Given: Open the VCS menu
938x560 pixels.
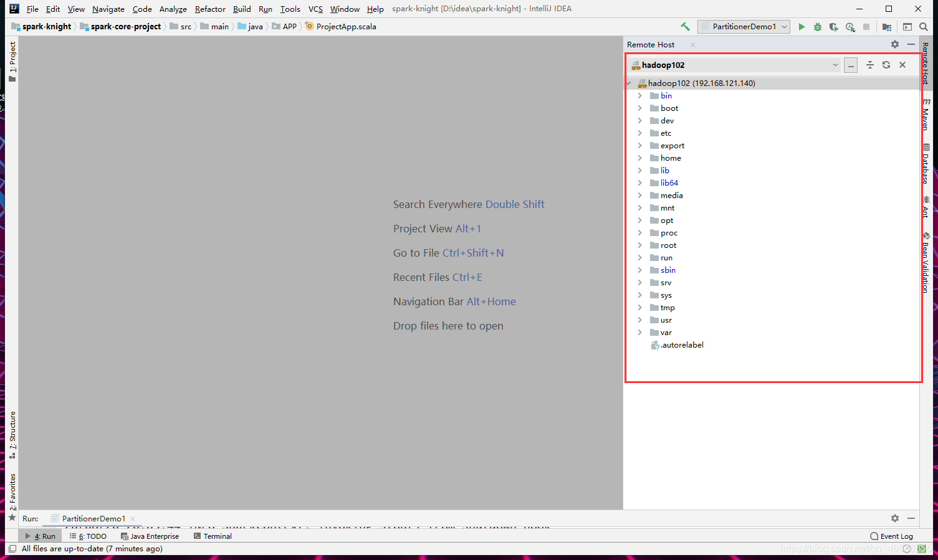Looking at the screenshot, I should [315, 9].
